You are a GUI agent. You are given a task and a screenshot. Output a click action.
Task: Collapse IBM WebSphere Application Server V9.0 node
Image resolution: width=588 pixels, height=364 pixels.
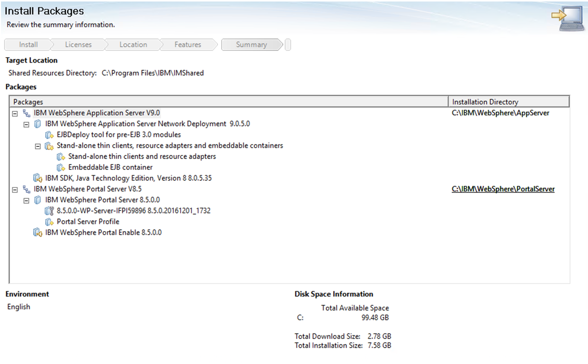15,114
